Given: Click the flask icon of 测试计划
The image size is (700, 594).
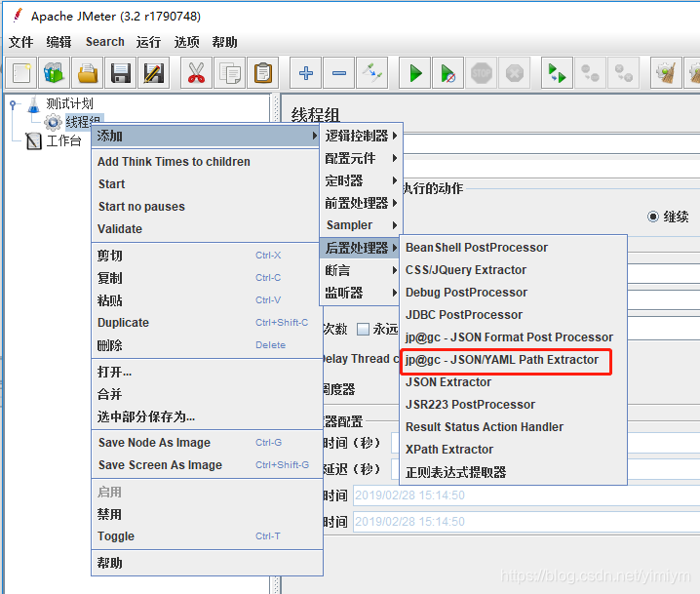Looking at the screenshot, I should coord(33,104).
